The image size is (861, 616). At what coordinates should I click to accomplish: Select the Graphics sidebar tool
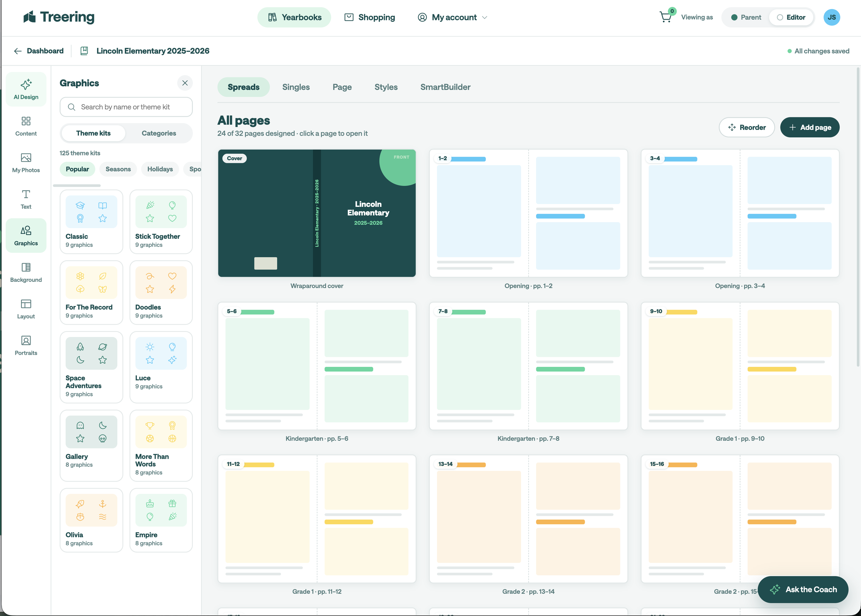pyautogui.click(x=26, y=235)
